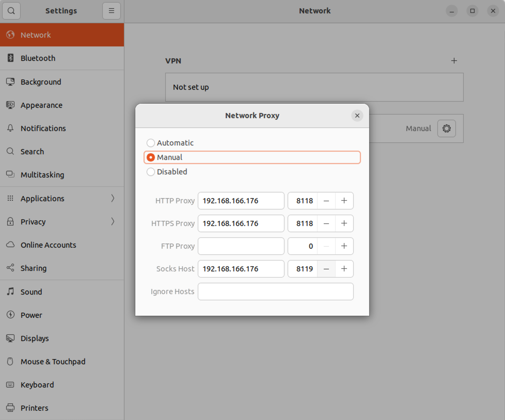
Task: Decrease HTTP Proxy port with minus
Action: click(x=326, y=201)
